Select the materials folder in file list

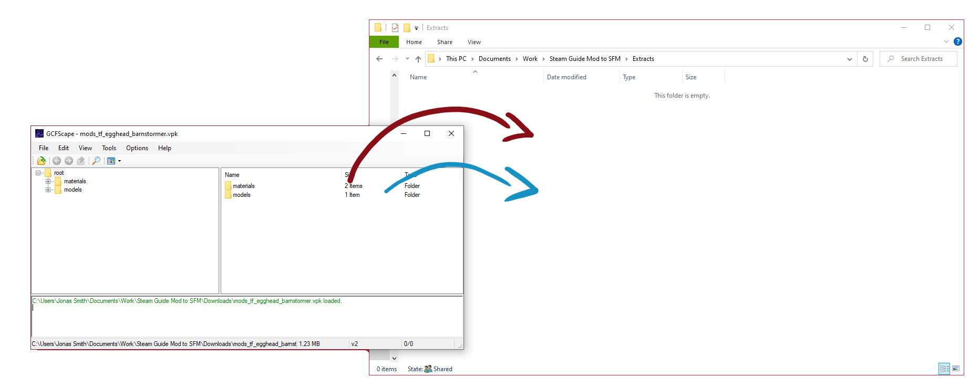[243, 186]
